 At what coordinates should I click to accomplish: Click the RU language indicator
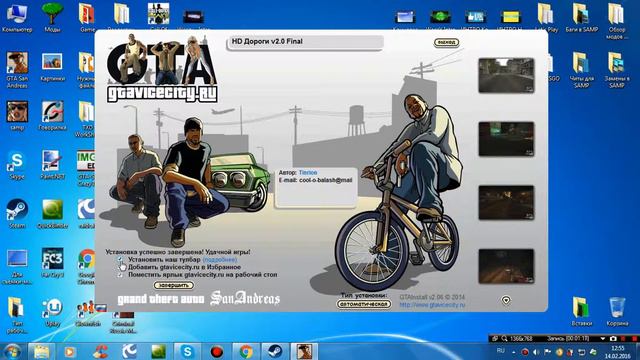click(501, 351)
